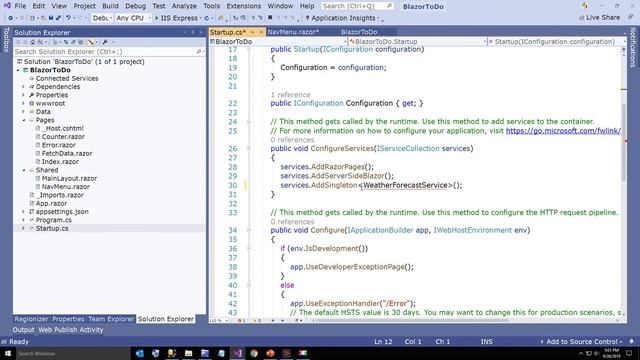This screenshot has height=360, width=640.
Task: Open the Debug menu
Action: [x=136, y=6]
